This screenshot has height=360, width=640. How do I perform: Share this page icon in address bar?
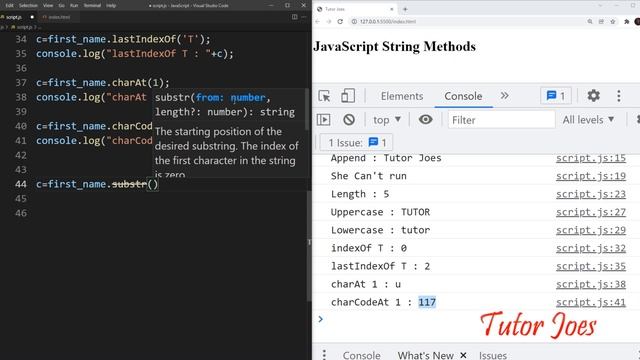pos(601,22)
